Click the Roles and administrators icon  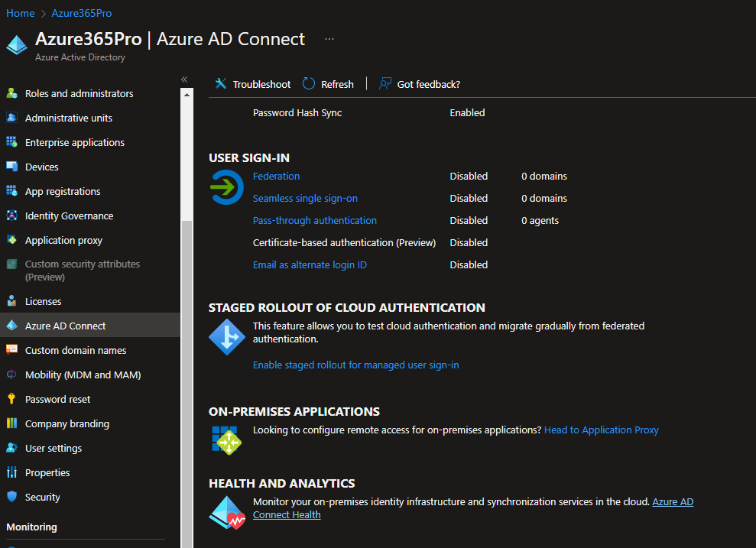[12, 93]
